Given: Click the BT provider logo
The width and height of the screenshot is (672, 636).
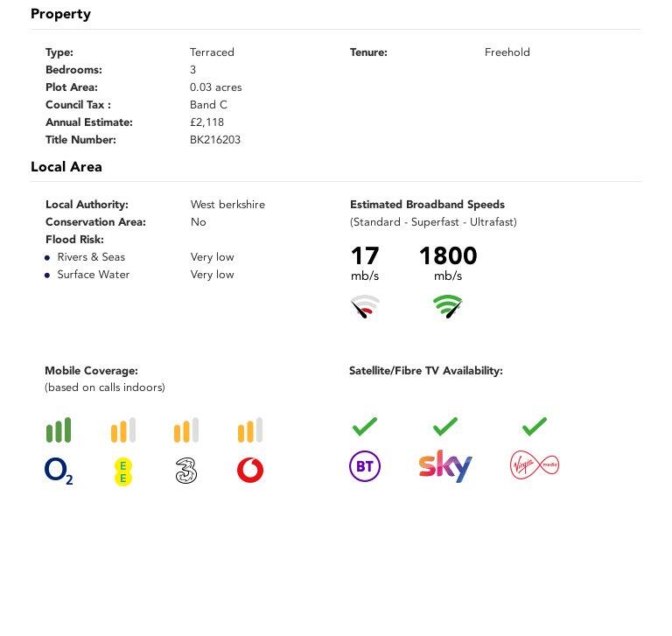Looking at the screenshot, I should pyautogui.click(x=365, y=466).
